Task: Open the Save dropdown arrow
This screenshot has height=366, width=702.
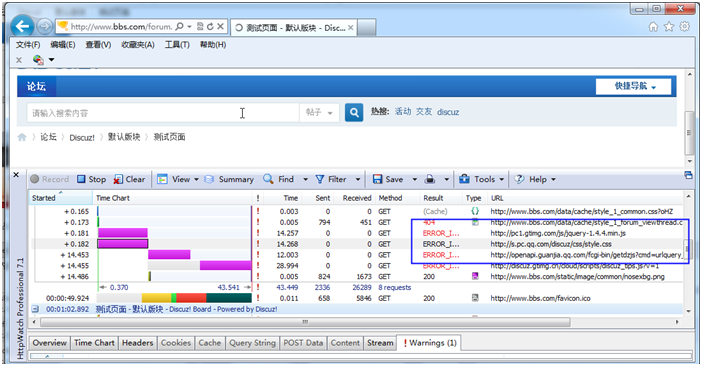Action: coord(415,179)
